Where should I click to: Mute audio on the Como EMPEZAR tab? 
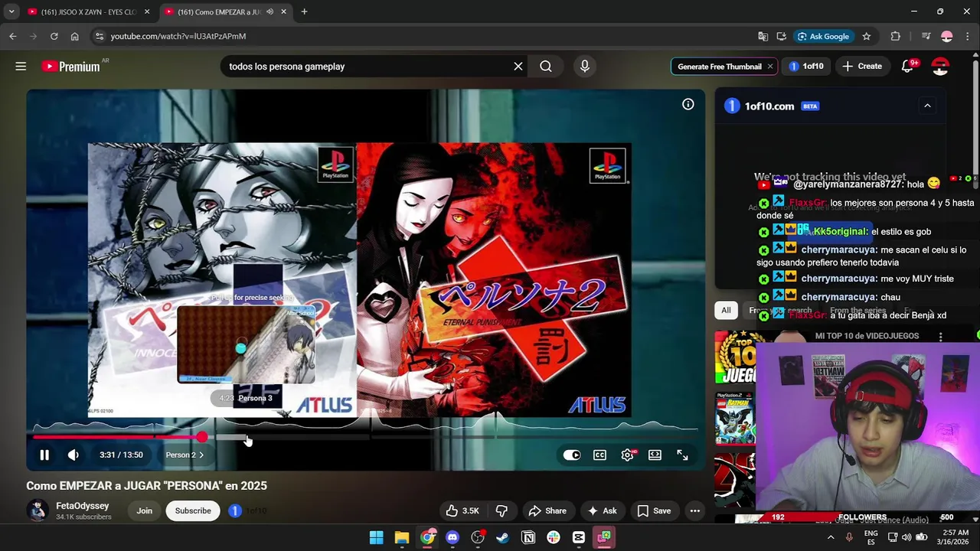click(269, 11)
